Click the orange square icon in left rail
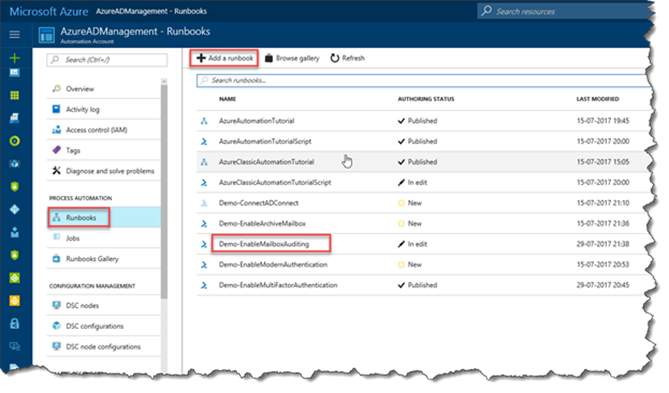The image size is (669, 393). pyautogui.click(x=15, y=300)
